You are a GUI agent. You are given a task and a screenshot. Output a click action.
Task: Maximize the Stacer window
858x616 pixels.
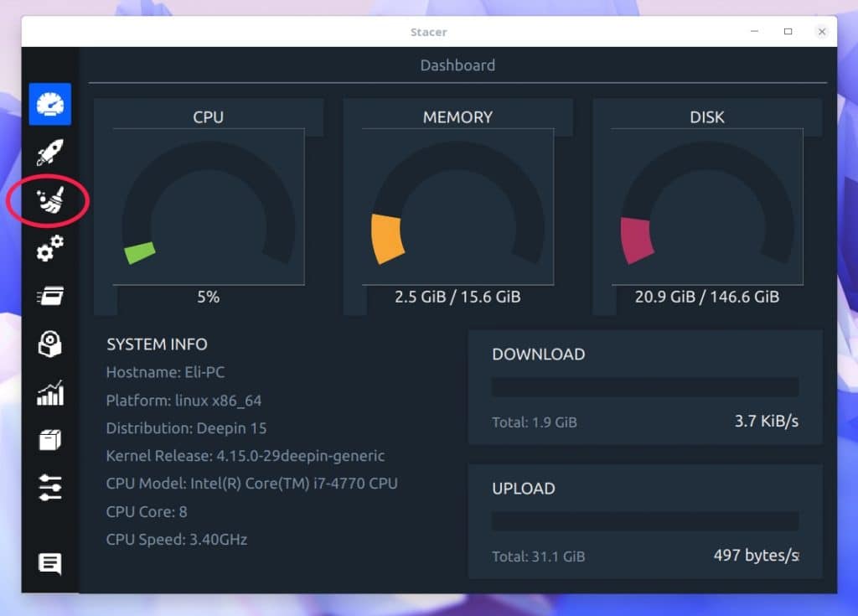point(788,31)
